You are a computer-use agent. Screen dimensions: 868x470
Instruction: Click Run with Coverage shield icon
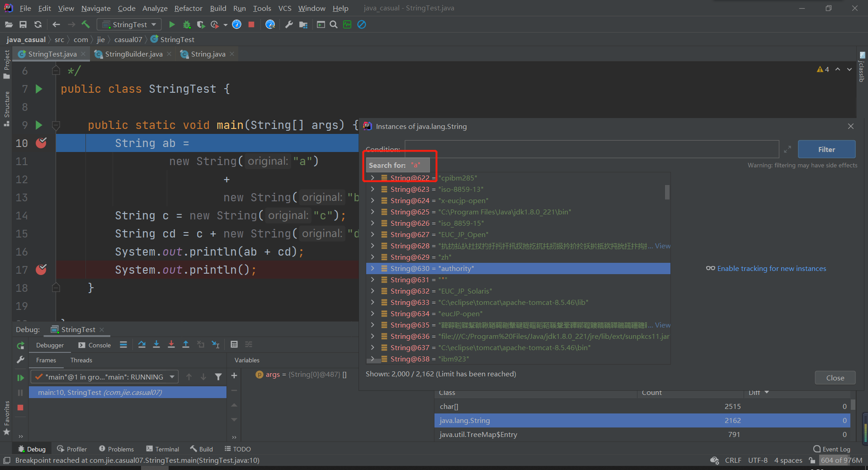tap(201, 24)
